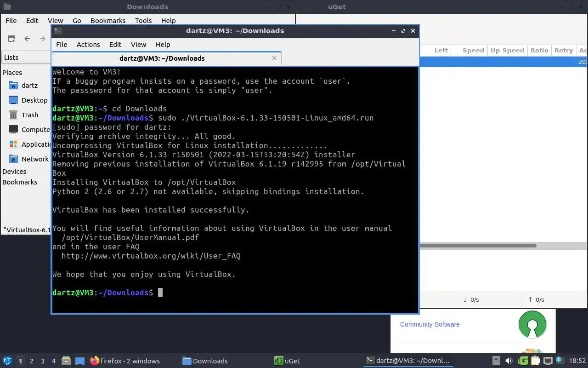Open the volume control tray icon
This screenshot has height=368, width=588.
(x=509, y=361)
